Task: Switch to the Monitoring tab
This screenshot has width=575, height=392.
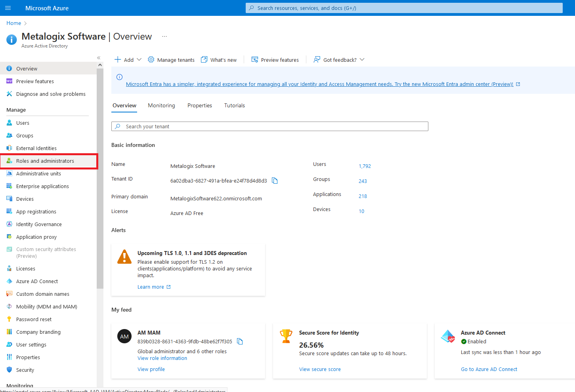Action: [161, 106]
